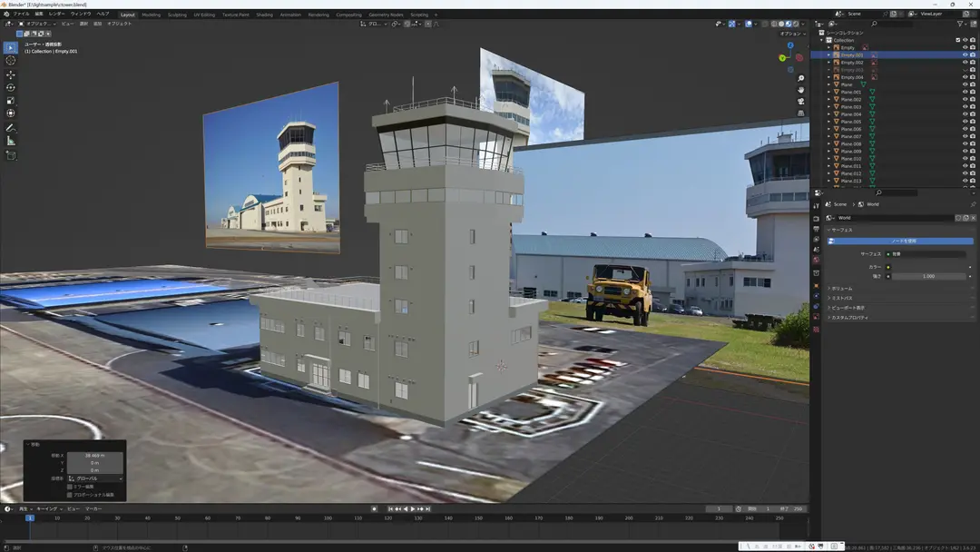Toggle the Collection exclude checkbox in outliner
Image resolution: width=980 pixels, height=552 pixels.
tap(957, 40)
